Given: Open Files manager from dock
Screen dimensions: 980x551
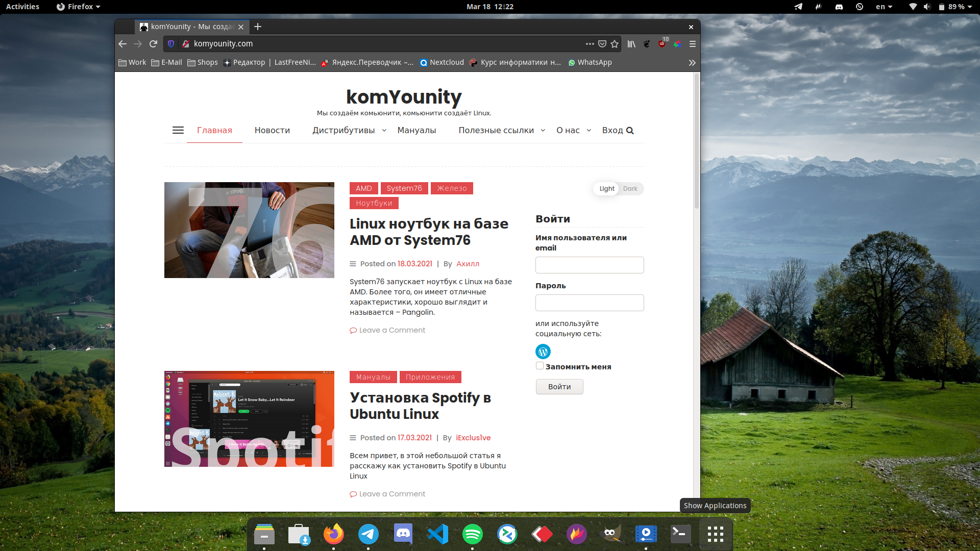Looking at the screenshot, I should click(x=264, y=534).
